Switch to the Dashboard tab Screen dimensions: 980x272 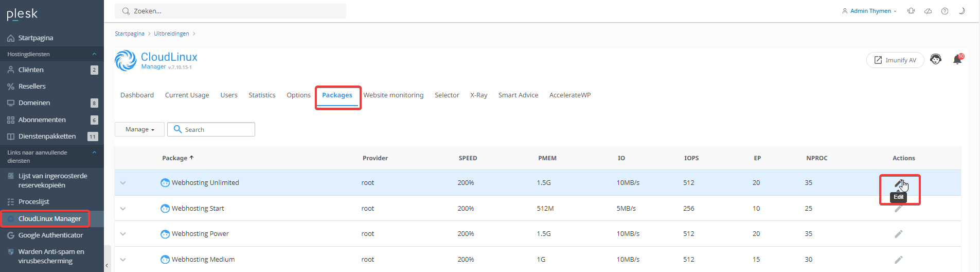137,95
